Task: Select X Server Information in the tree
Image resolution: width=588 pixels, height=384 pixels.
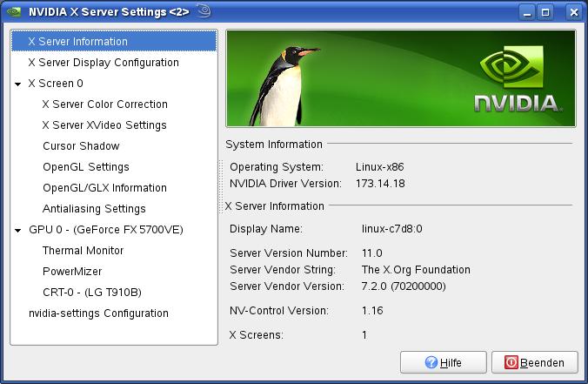Action: click(114, 41)
